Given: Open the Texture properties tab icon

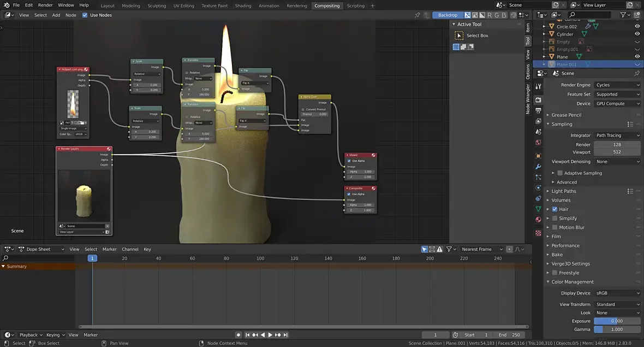Looking at the screenshot, I should click(538, 233).
